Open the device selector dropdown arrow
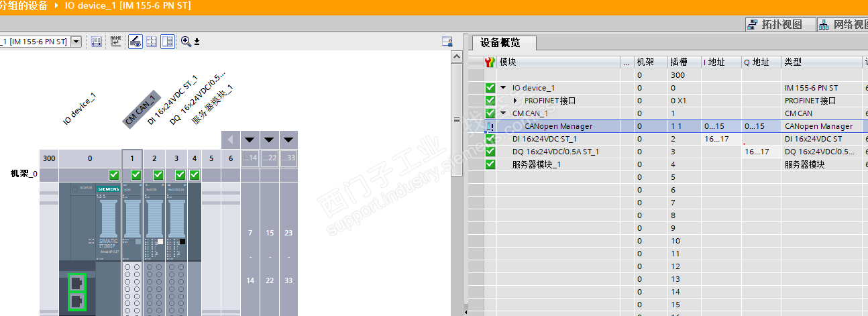Image resolution: width=868 pixels, height=316 pixels. tap(76, 42)
